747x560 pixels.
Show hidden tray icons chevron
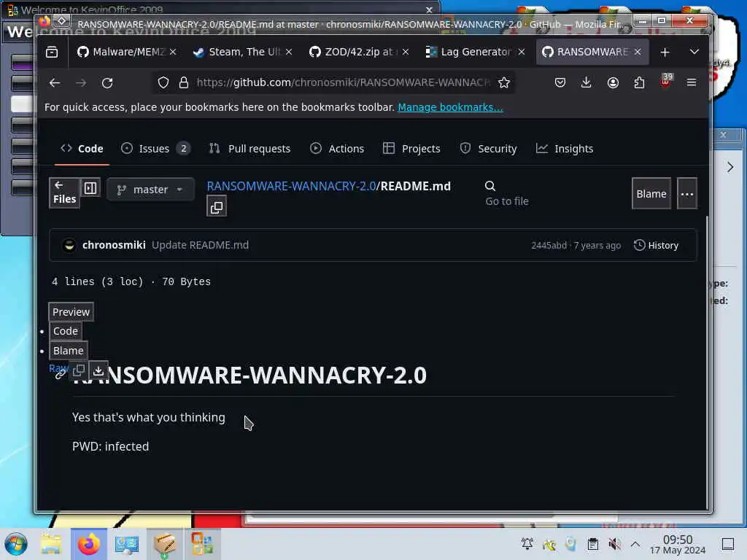pyautogui.click(x=635, y=544)
